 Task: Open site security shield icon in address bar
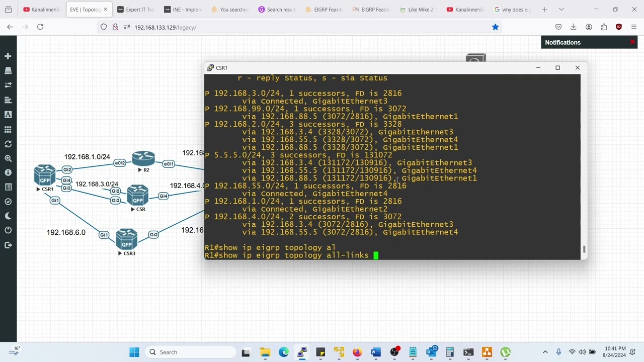(104, 27)
